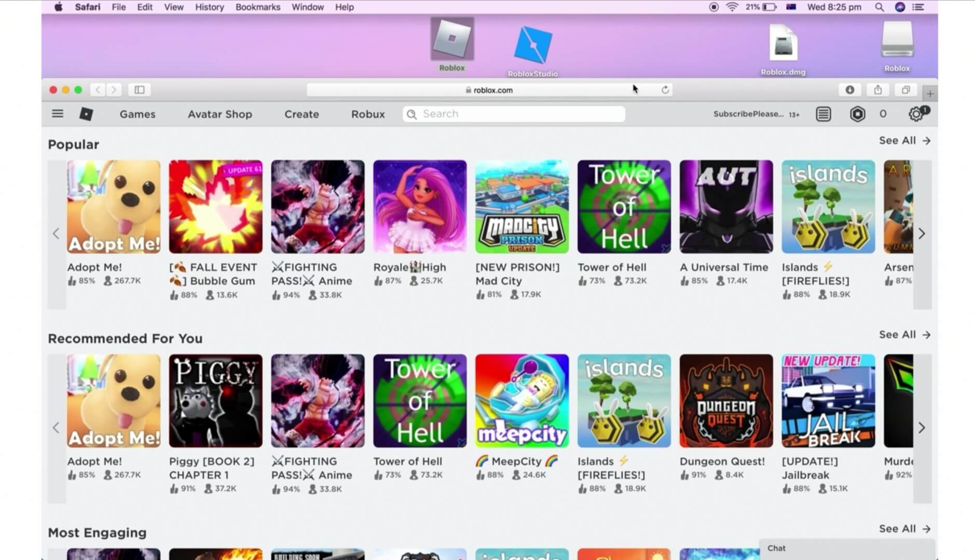Open Adopt Me thumbnail in Popular

pos(114,206)
